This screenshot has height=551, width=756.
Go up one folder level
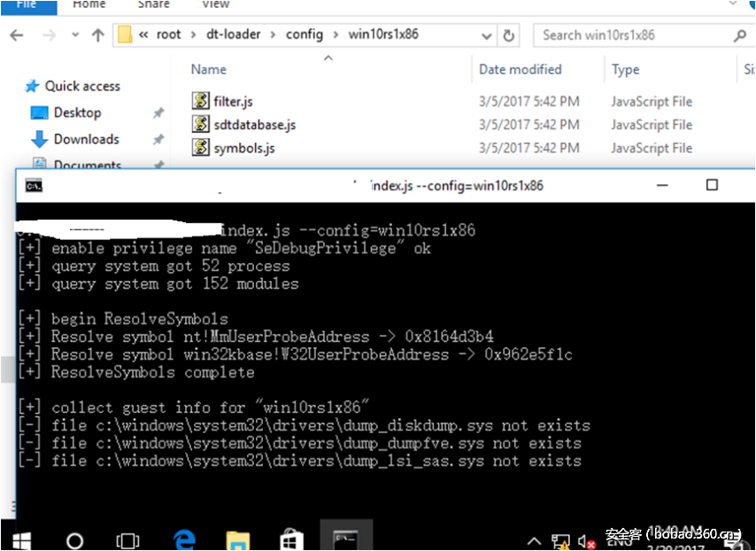[98, 35]
